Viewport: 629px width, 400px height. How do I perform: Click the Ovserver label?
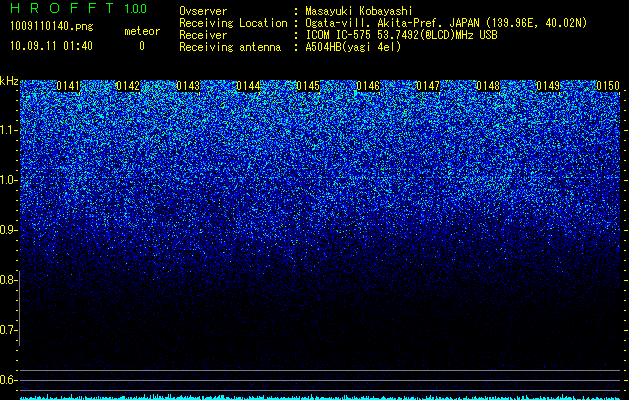(203, 11)
